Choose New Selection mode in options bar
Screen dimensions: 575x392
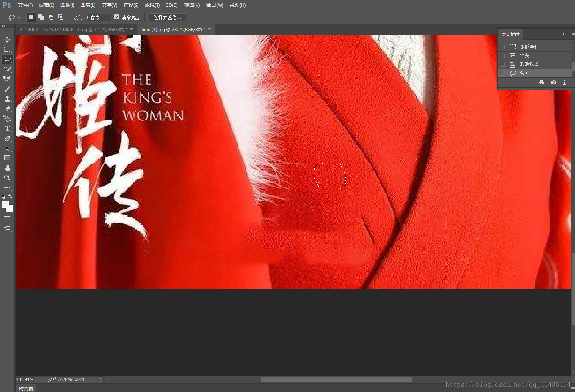[31, 17]
